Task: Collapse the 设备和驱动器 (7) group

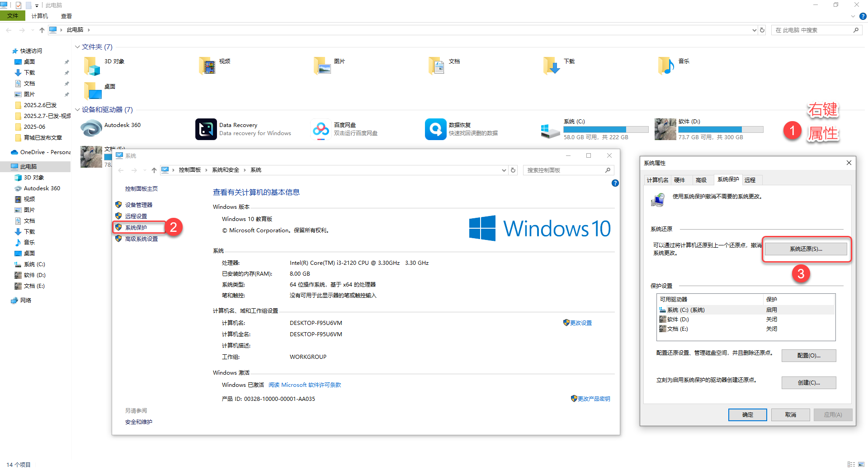Action: pyautogui.click(x=77, y=110)
